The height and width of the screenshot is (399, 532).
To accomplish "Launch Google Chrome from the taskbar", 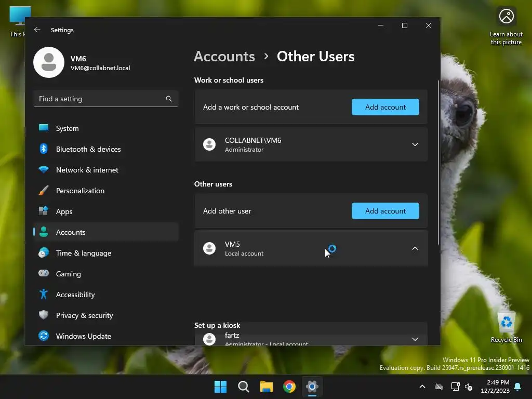I will [289, 387].
